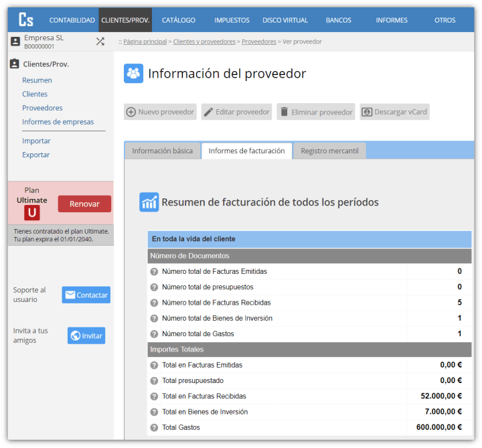Screen dimensions: 482x448
Task: Click the Número de Documentos section header
Action: coord(309,256)
